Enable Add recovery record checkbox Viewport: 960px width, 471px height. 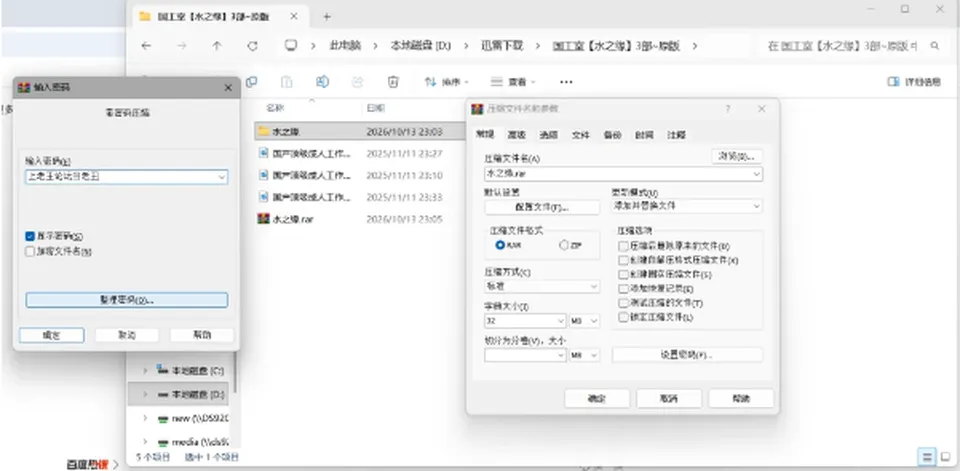[623, 288]
